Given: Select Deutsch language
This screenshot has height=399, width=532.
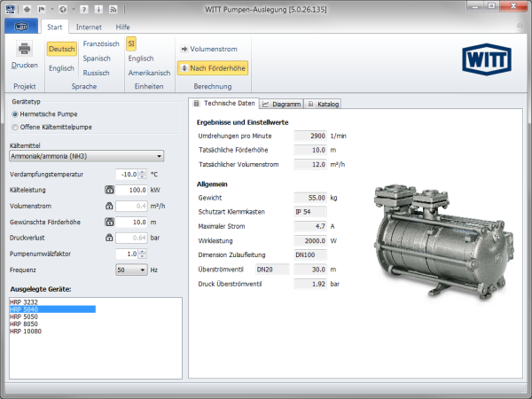Looking at the screenshot, I should pyautogui.click(x=62, y=49).
